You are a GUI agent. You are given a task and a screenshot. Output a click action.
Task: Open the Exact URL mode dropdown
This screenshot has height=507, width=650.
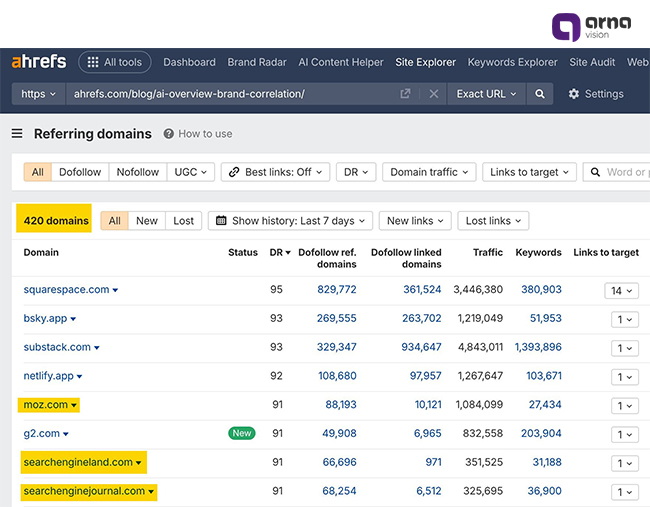[486, 94]
